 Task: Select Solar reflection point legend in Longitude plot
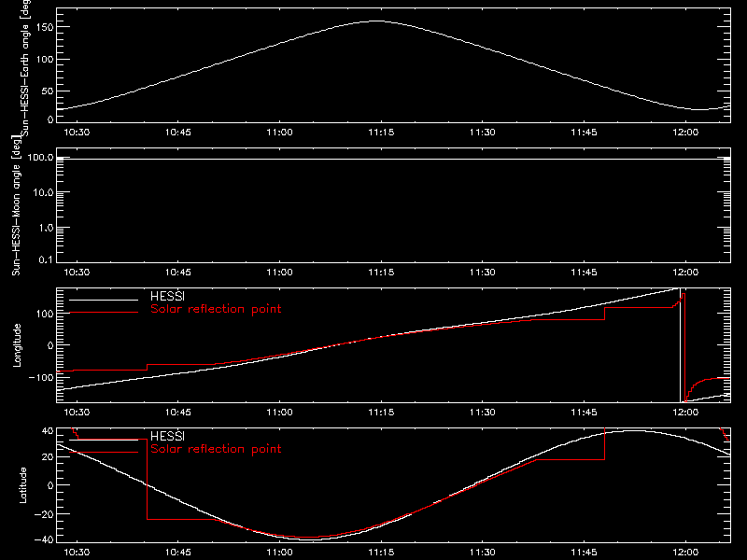coord(216,309)
